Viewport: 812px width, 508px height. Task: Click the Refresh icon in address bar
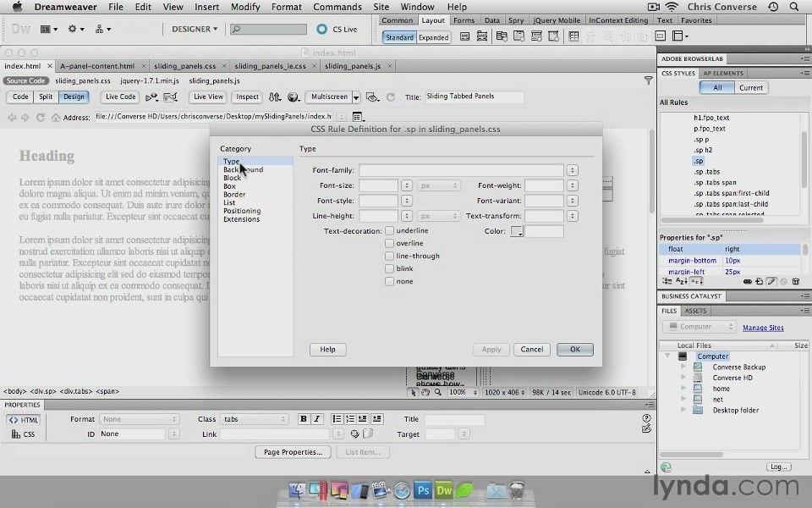40,117
